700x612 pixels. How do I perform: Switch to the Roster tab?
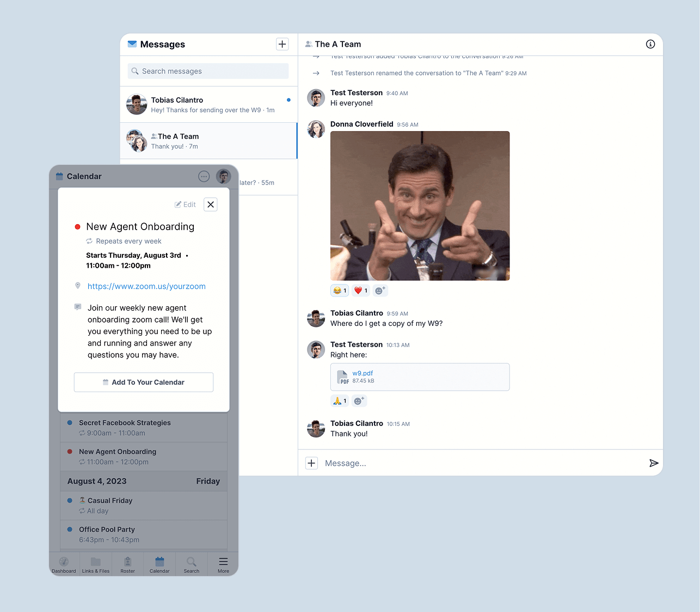(x=127, y=565)
